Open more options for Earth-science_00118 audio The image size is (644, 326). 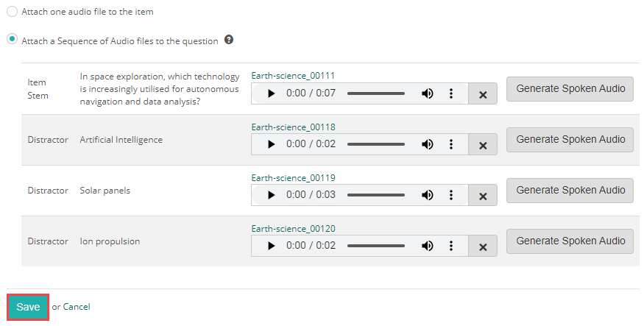pyautogui.click(x=450, y=144)
